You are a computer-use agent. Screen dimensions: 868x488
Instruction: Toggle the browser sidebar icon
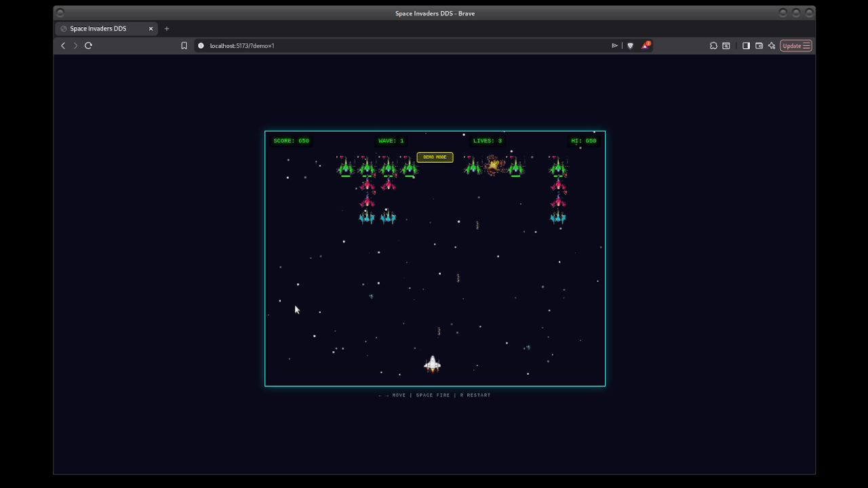point(745,45)
